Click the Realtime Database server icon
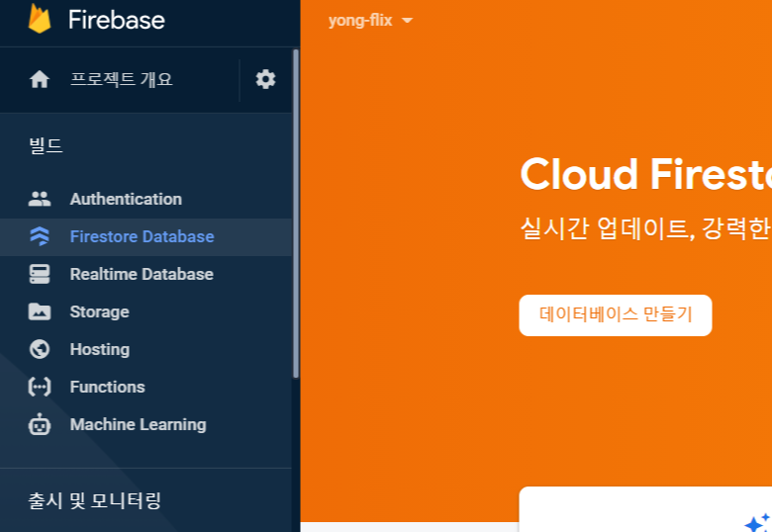This screenshot has height=532, width=772. (40, 274)
